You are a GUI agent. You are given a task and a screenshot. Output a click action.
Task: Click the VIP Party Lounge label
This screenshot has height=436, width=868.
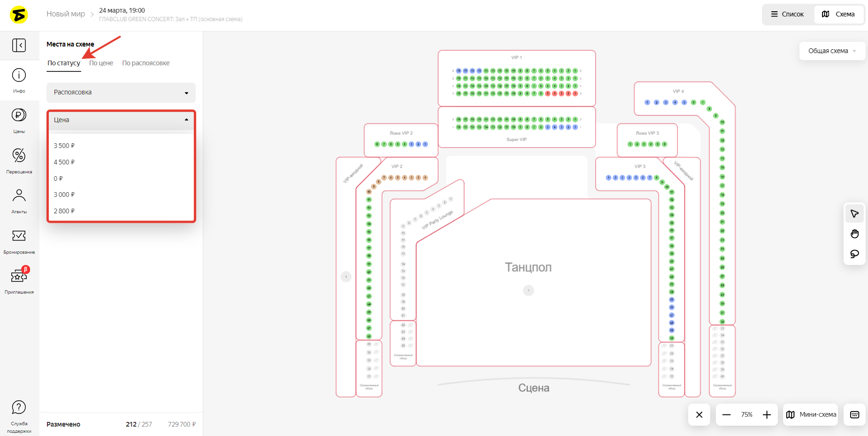(438, 220)
